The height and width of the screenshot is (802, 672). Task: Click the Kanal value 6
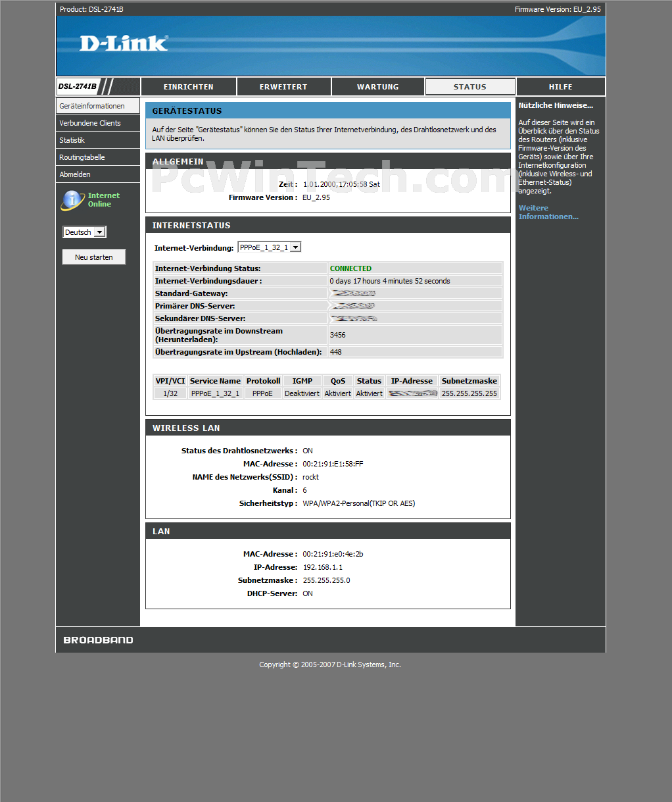[x=304, y=490]
